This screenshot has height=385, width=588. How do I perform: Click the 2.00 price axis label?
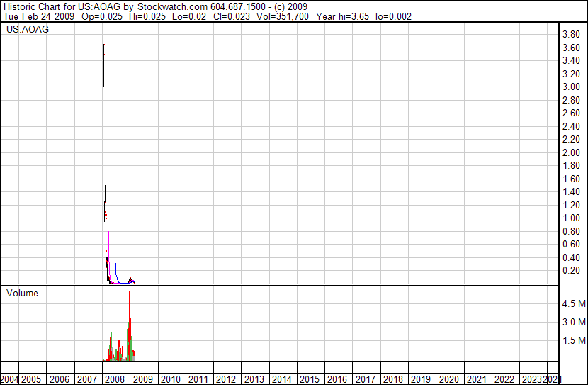pyautogui.click(x=571, y=152)
